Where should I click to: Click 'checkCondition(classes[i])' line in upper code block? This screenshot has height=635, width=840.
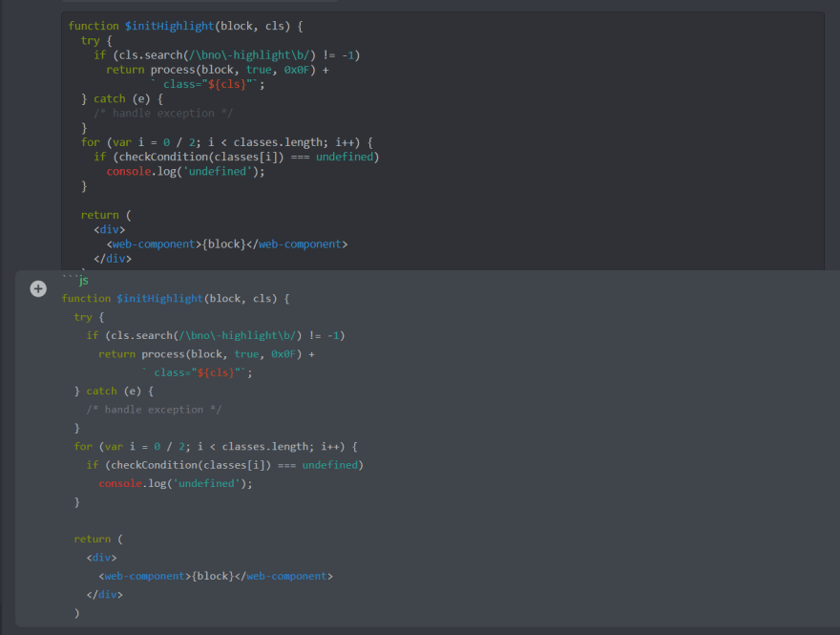click(237, 157)
